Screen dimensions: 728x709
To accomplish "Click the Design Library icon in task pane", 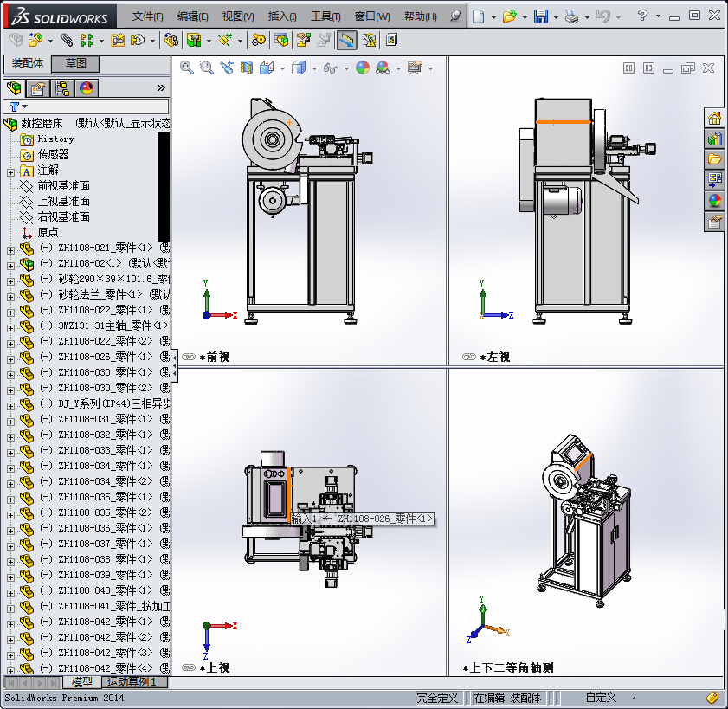I will click(714, 139).
